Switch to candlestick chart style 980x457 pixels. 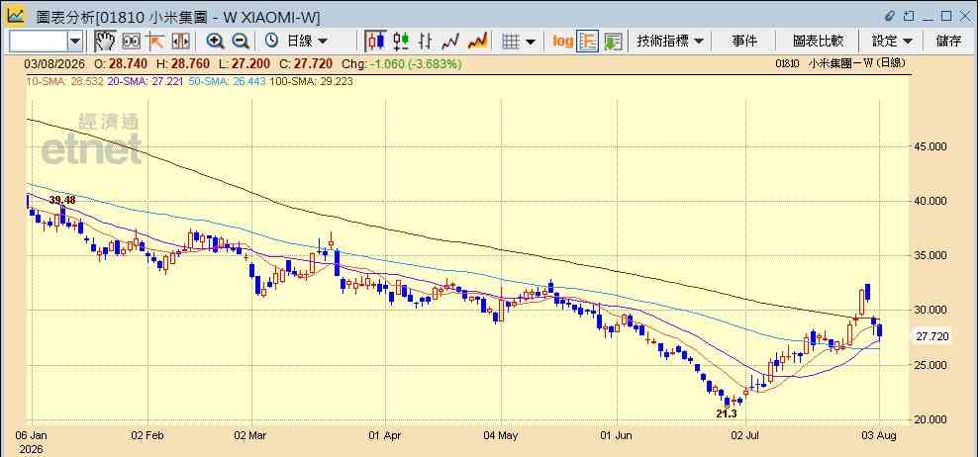(x=375, y=42)
